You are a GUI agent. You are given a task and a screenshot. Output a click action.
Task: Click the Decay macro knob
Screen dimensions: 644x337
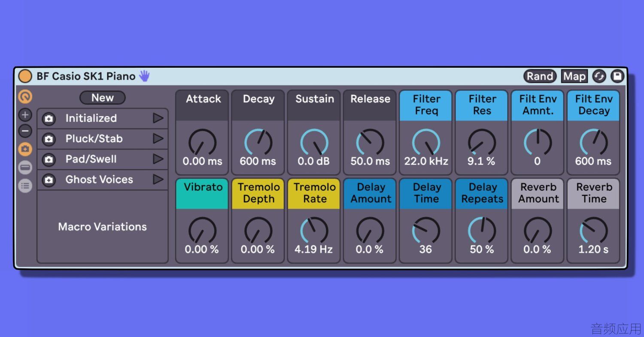(258, 143)
